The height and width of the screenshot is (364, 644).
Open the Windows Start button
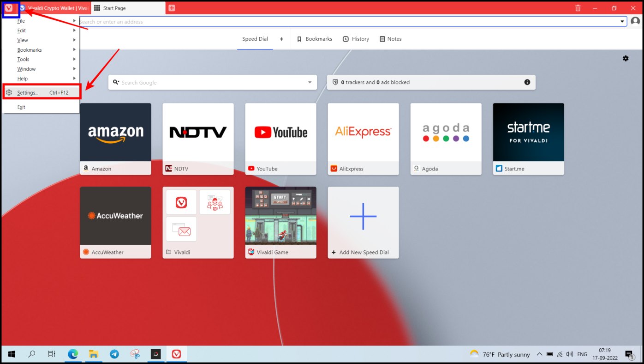click(12, 354)
